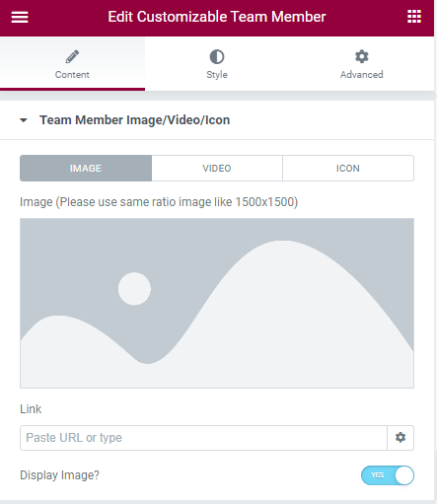Screen dimensions: 437x504
Task: Toggle the Display Image switch
Action: pos(388,475)
